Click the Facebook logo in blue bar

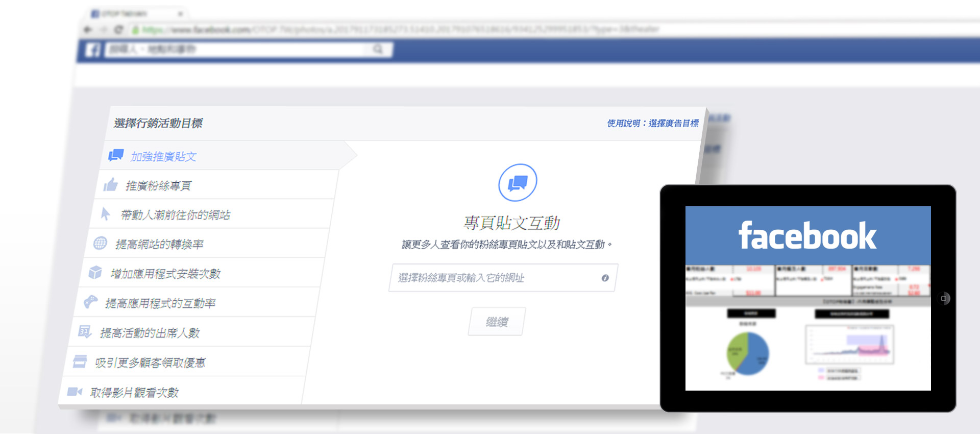[x=92, y=50]
